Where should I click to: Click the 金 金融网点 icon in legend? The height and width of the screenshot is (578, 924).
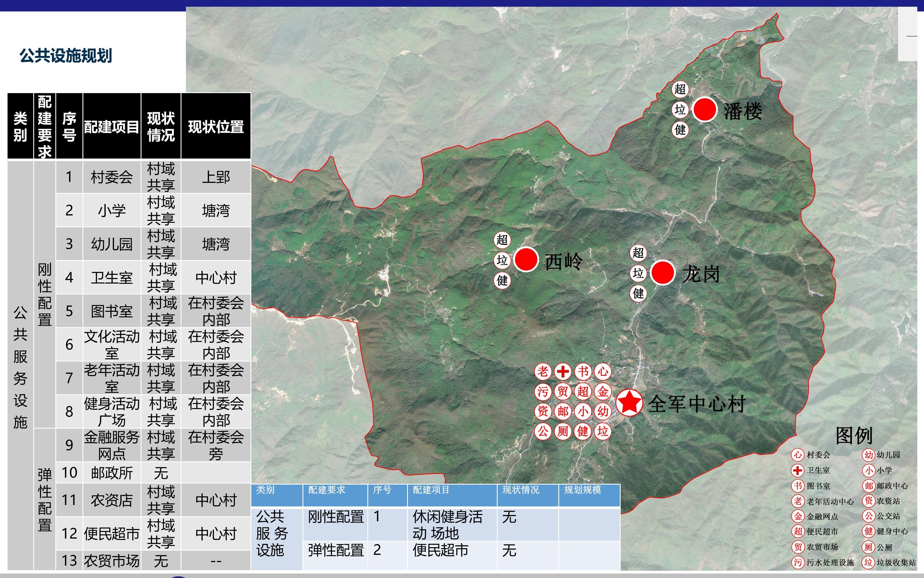(798, 516)
